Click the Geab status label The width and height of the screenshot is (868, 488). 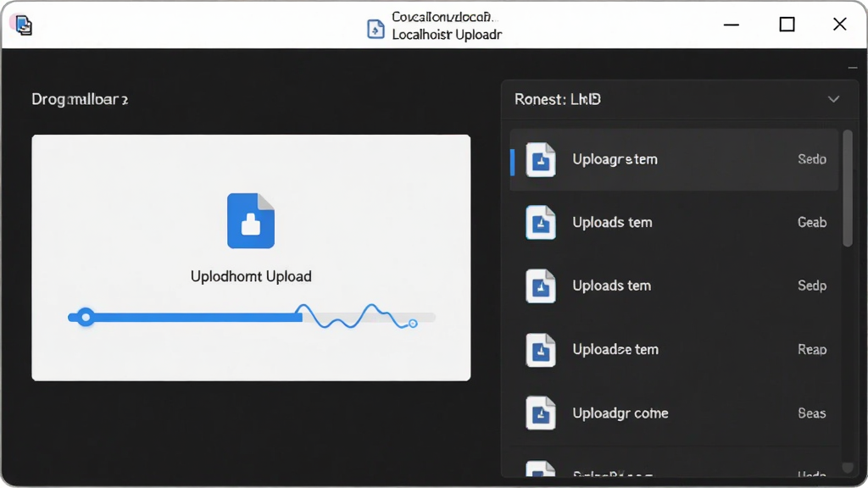[x=811, y=223]
